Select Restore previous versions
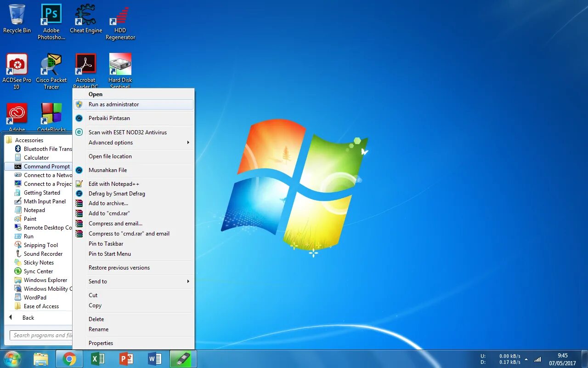Image resolution: width=588 pixels, height=368 pixels. (x=134, y=268)
